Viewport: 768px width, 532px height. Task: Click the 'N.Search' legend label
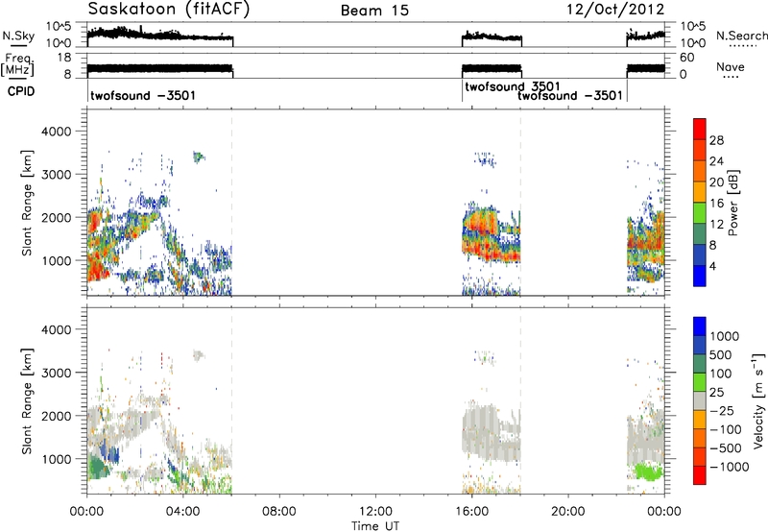pyautogui.click(x=742, y=36)
